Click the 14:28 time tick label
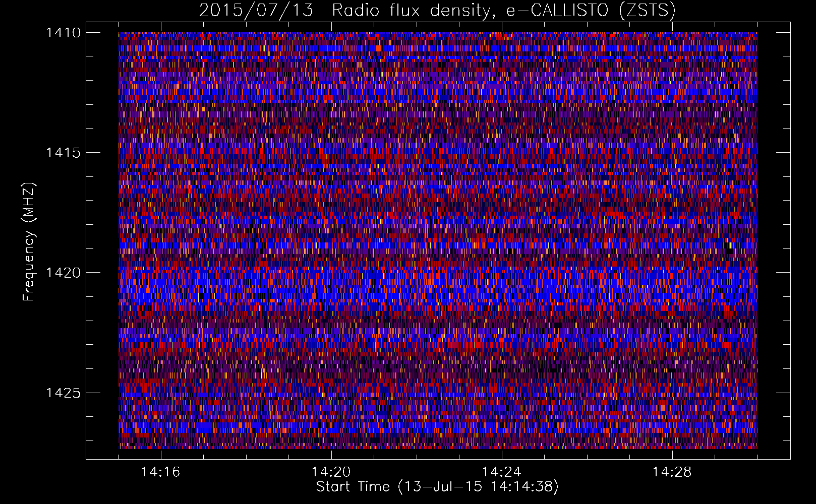Viewport: 816px width, 504px height. [672, 472]
